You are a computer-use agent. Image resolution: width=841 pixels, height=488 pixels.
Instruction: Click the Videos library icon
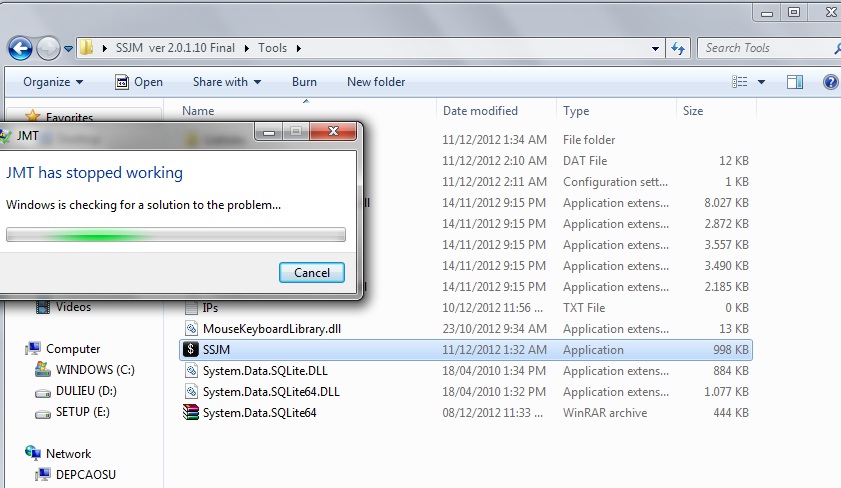43,307
